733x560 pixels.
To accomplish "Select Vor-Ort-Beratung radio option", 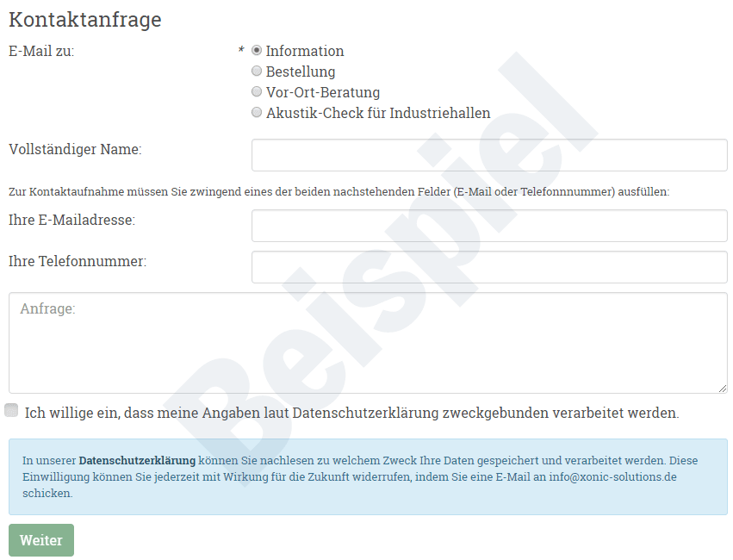I will (x=256, y=91).
